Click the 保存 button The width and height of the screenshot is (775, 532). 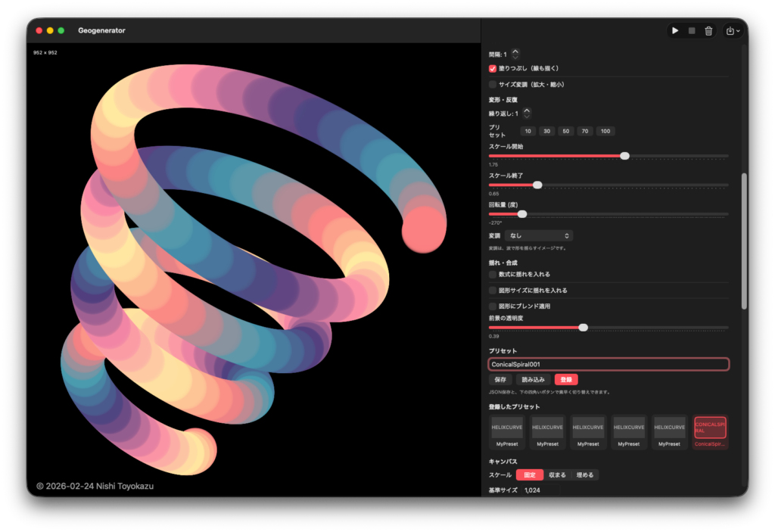[x=500, y=379]
